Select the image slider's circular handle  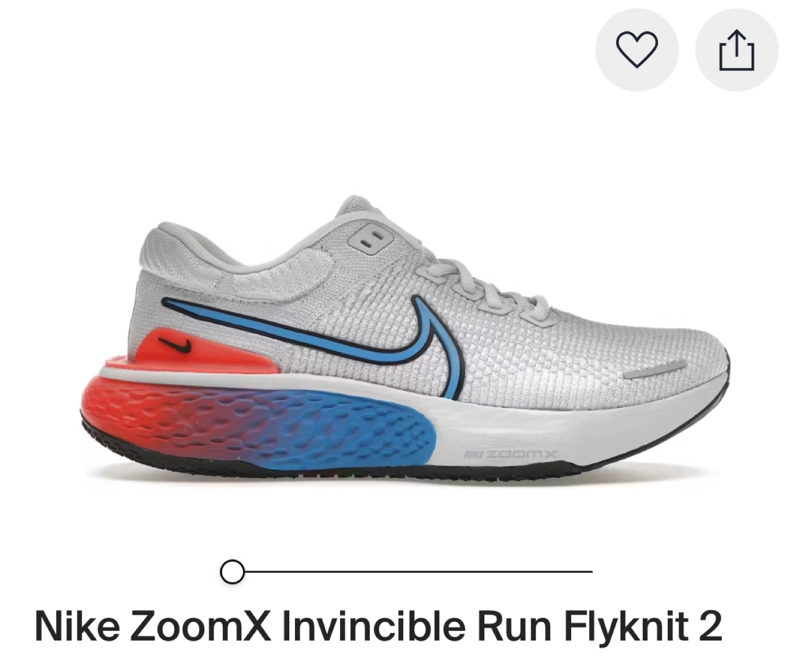coord(232,572)
